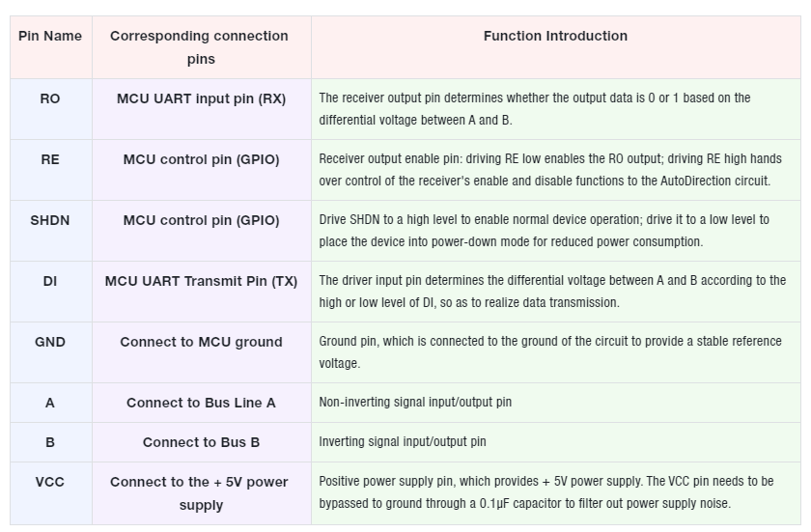The image size is (811, 532).
Task: Select the GND pin name cell
Action: click(50, 352)
